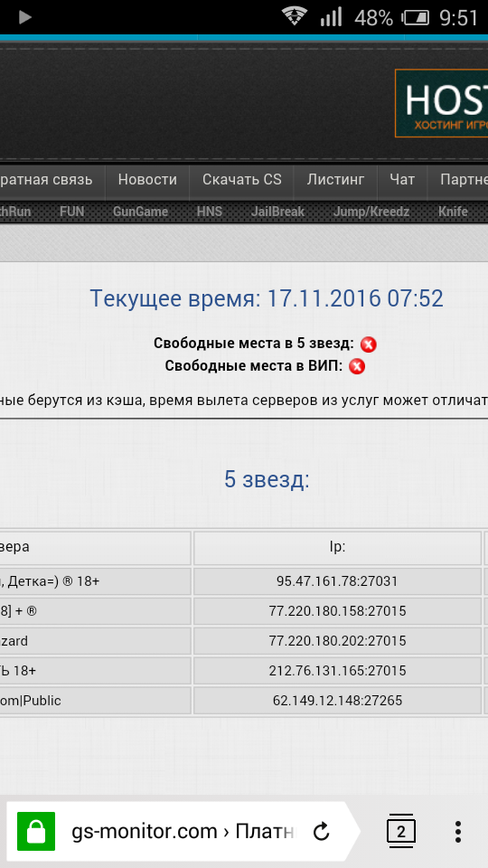
Task: Tap the green padlock secure-site icon
Action: point(36,831)
